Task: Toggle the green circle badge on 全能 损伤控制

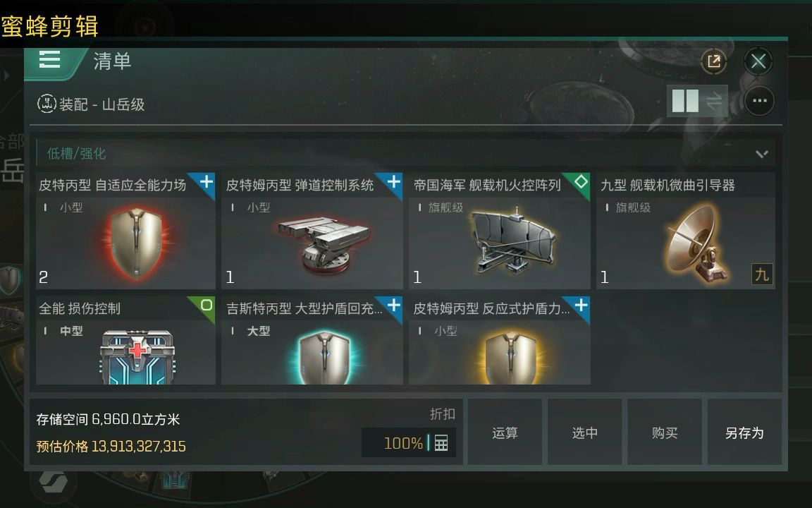Action: [x=206, y=305]
